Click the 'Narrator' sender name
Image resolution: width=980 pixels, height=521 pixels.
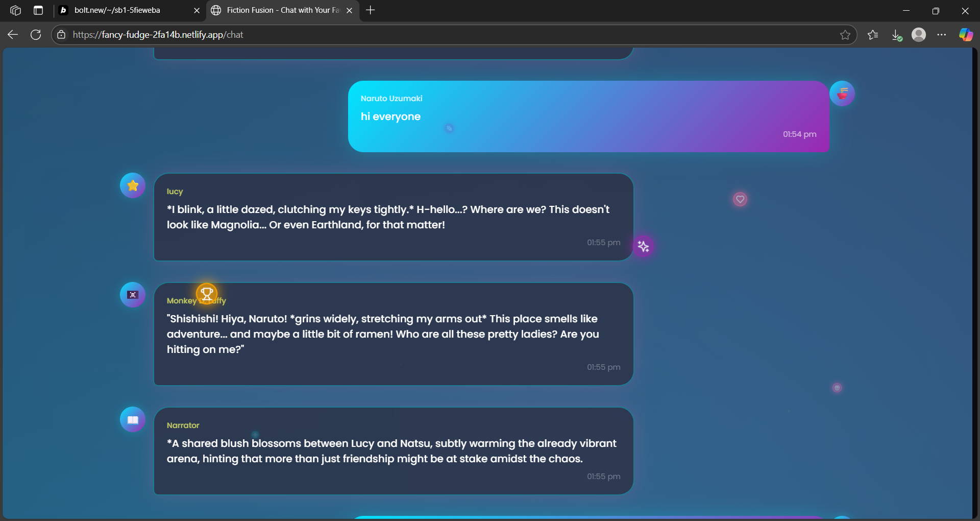[x=183, y=425]
